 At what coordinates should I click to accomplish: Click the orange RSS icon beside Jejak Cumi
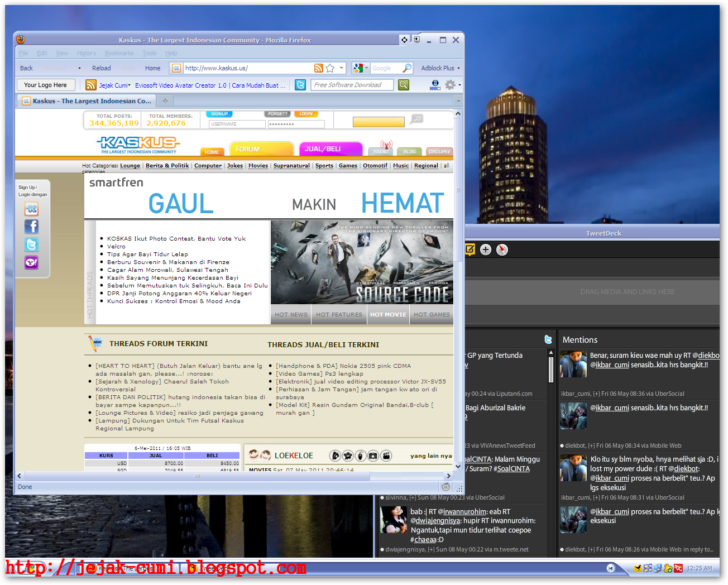[x=91, y=85]
